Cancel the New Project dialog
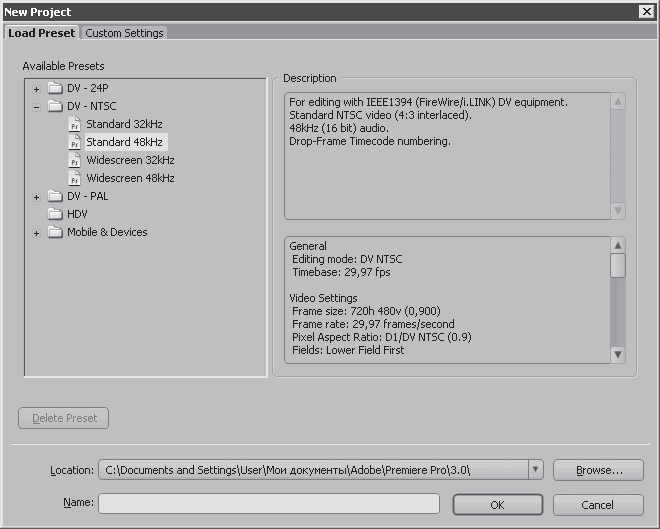The height and width of the screenshot is (529, 660). pyautogui.click(x=597, y=505)
